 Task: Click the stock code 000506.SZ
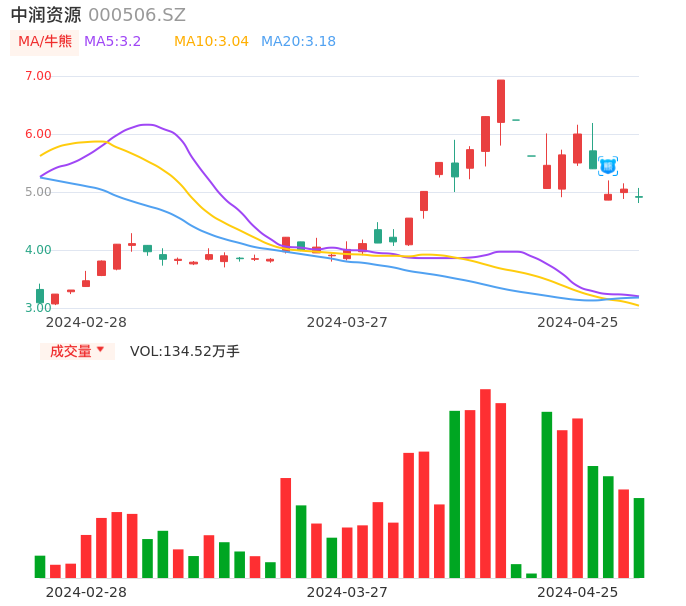click(137, 15)
